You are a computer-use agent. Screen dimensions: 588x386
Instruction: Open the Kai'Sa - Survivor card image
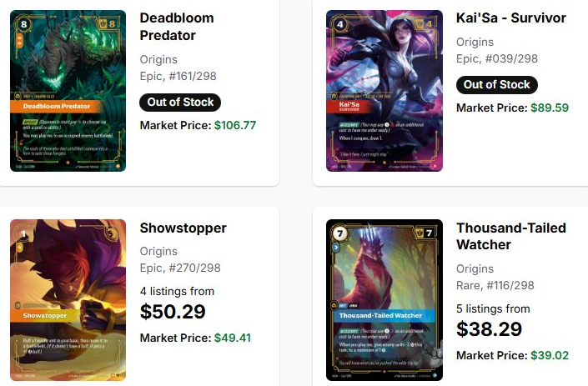click(x=384, y=91)
